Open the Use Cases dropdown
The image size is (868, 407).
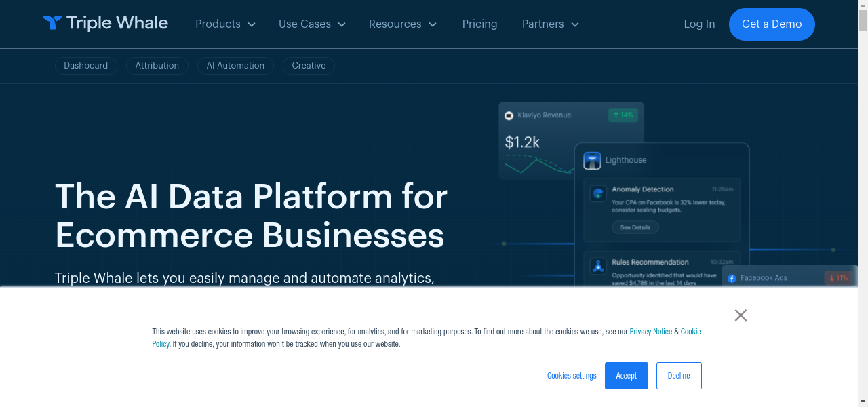312,24
